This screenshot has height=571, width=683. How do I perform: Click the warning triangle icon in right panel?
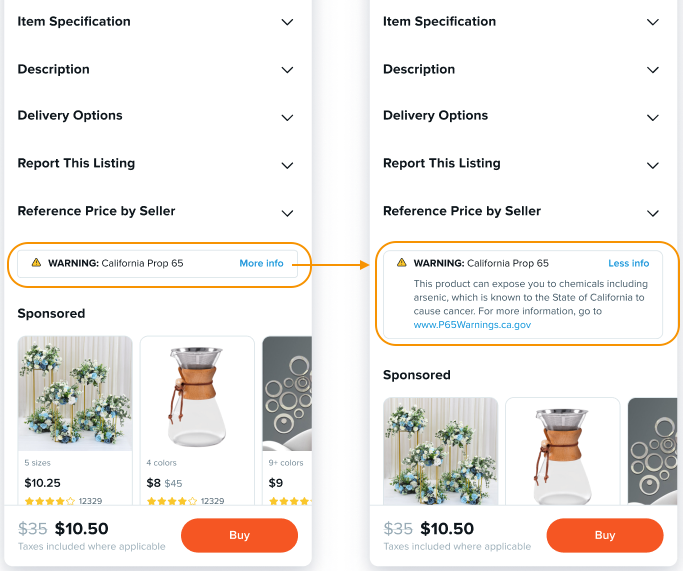[402, 263]
